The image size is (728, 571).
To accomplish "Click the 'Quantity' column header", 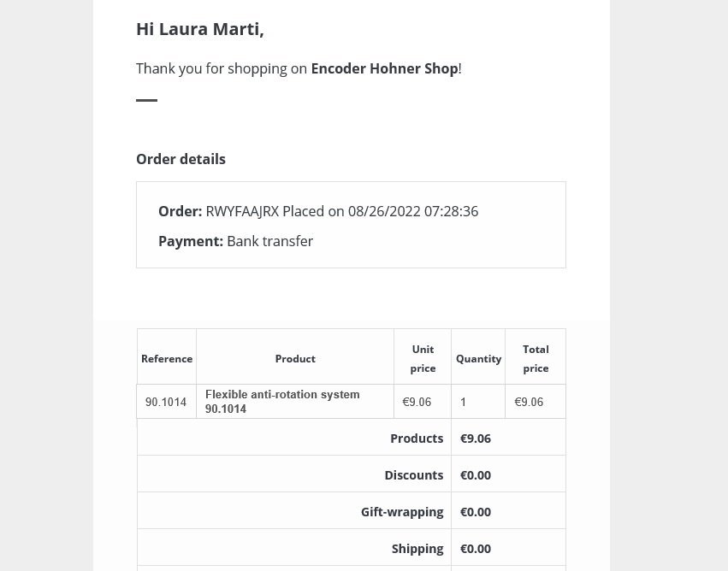I will (478, 359).
